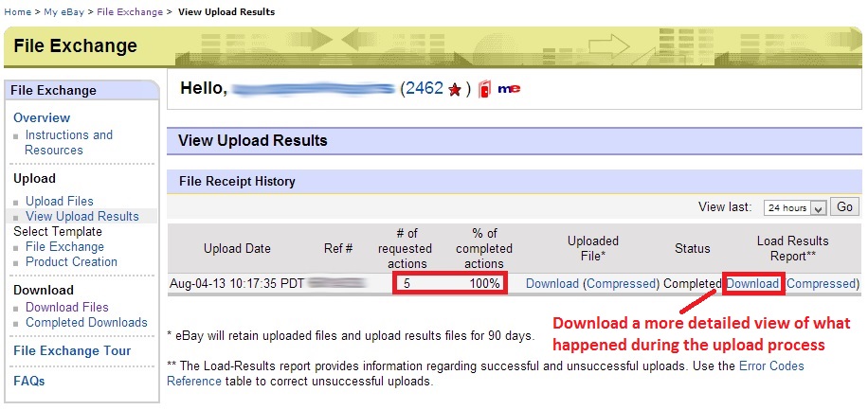This screenshot has height=410, width=868.
Task: Open File Exchange breadcrumb link
Action: pyautogui.click(x=130, y=11)
